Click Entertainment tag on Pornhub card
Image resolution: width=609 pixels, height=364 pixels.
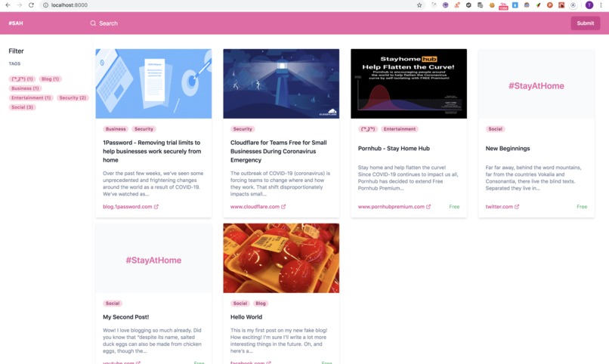click(x=400, y=129)
